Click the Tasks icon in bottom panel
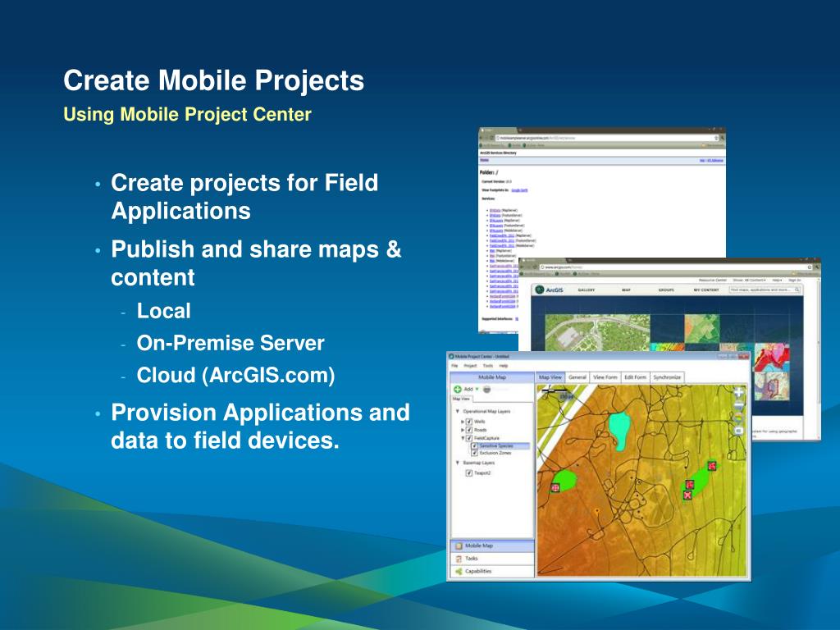This screenshot has height=630, width=840. coord(459,559)
